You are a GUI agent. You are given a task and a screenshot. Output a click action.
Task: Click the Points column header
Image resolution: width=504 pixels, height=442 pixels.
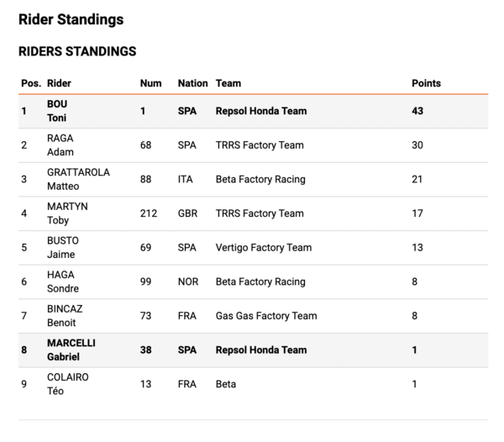(426, 83)
